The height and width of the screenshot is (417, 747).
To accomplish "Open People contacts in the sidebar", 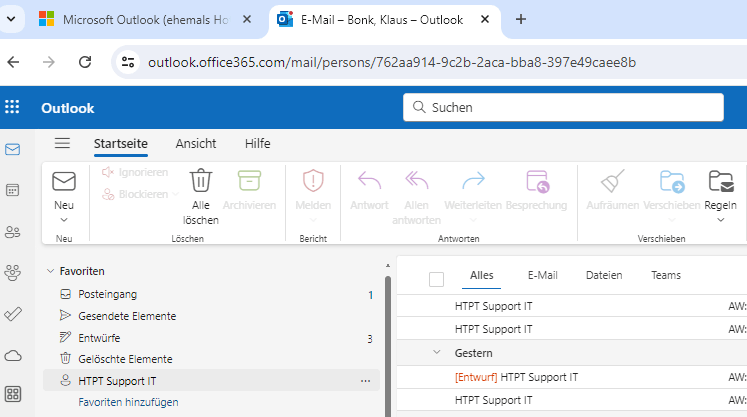I will (x=12, y=232).
